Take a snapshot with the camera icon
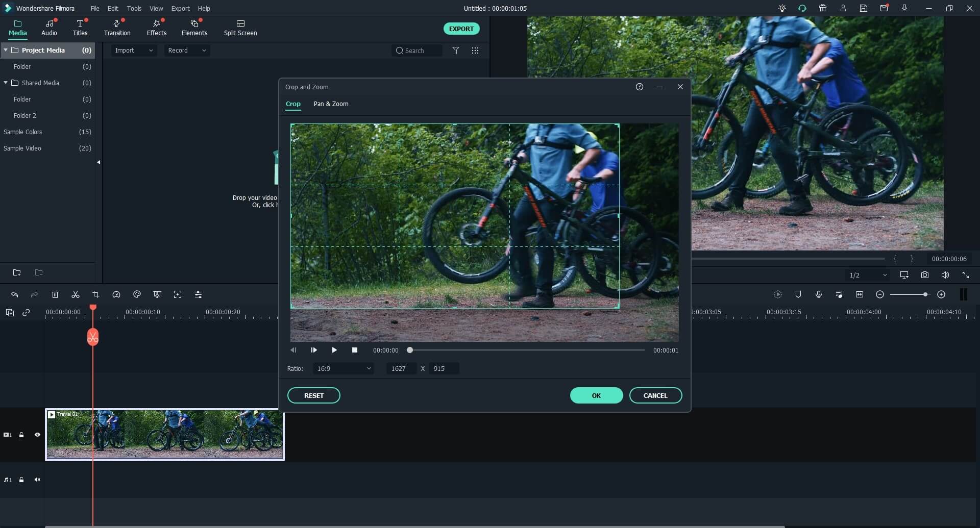Image resolution: width=980 pixels, height=528 pixels. pos(925,275)
